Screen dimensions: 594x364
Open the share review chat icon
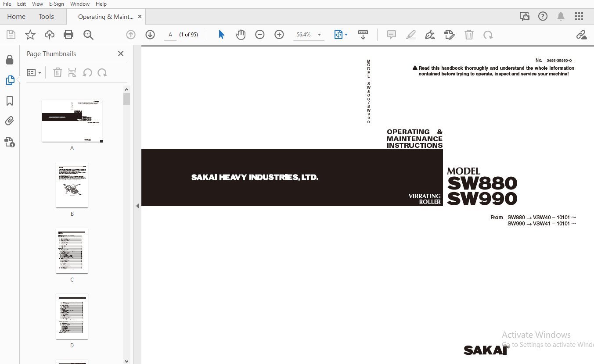(x=525, y=17)
